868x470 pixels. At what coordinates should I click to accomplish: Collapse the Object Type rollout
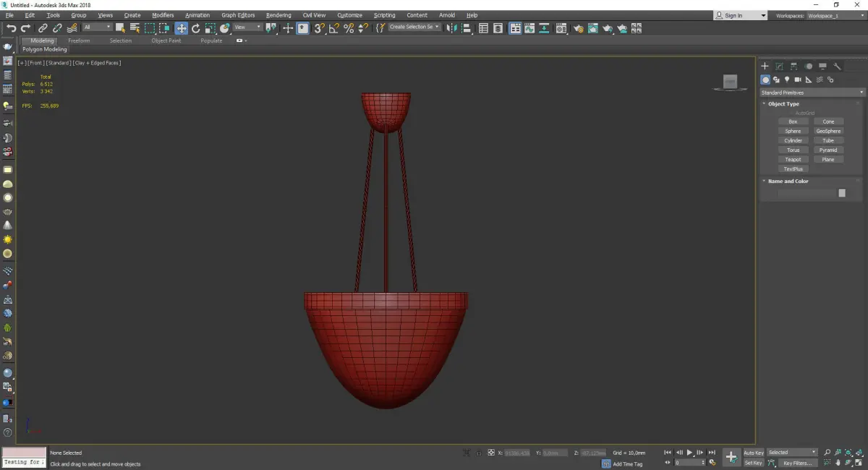pyautogui.click(x=783, y=104)
